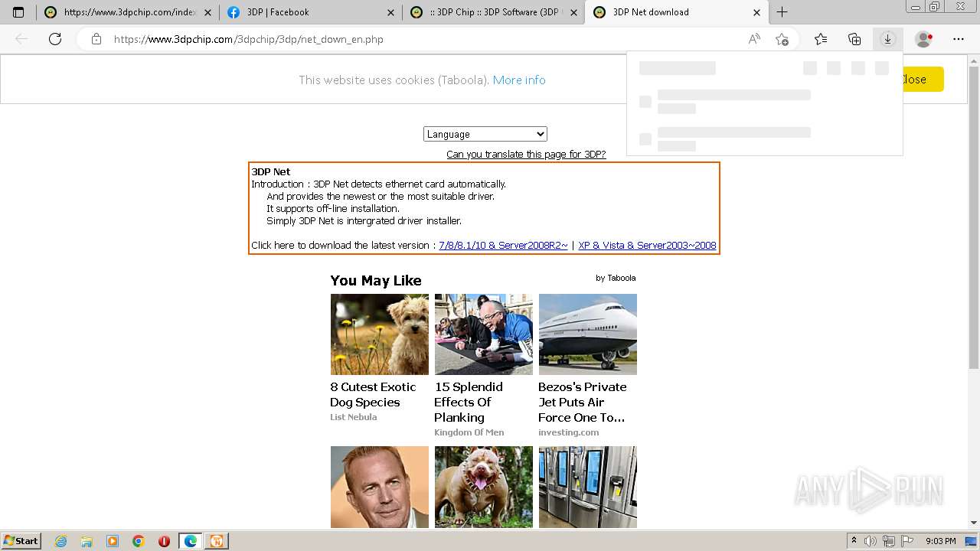Open the Bezos private jet thumbnail
Screen dimensions: 980x551
(x=588, y=334)
